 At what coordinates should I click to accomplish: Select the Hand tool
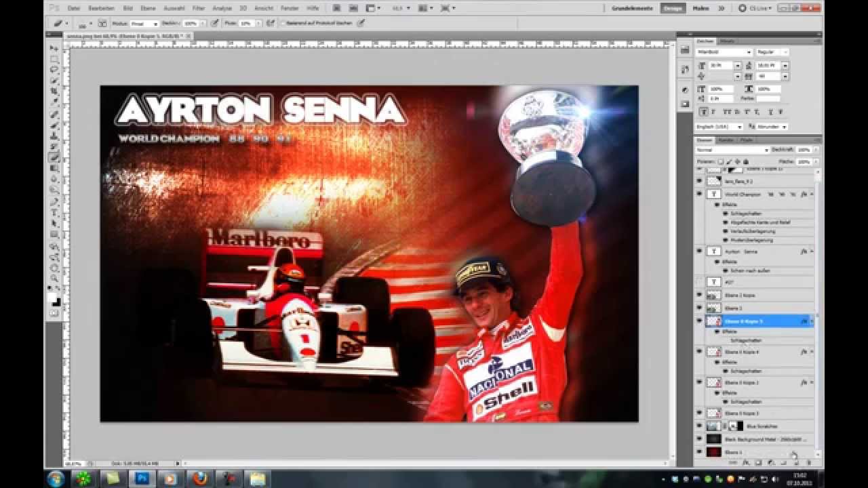54,267
